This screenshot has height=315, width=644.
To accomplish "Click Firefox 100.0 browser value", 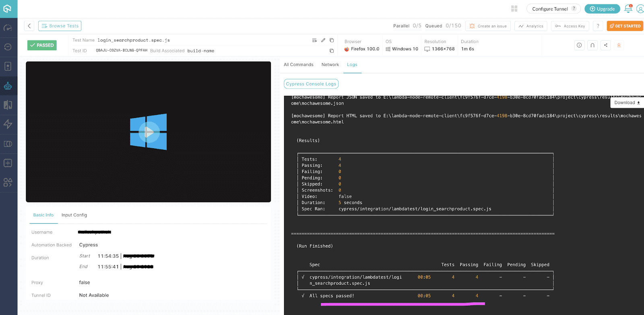I will [x=362, y=49].
